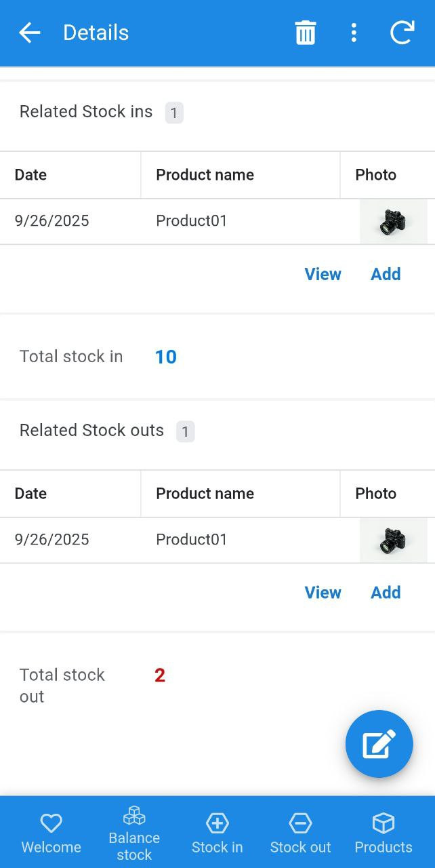Image resolution: width=435 pixels, height=868 pixels.
Task: Tap the floating edit pencil button
Action: (x=379, y=744)
